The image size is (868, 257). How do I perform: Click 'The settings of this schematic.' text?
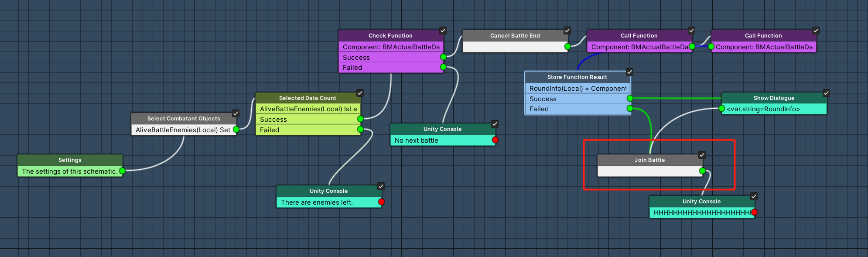point(69,171)
